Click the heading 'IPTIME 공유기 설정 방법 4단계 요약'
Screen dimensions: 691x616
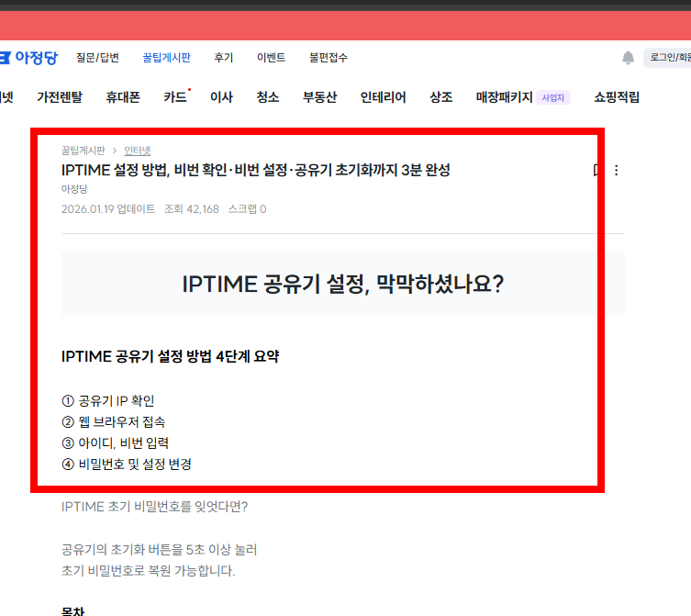click(x=170, y=356)
